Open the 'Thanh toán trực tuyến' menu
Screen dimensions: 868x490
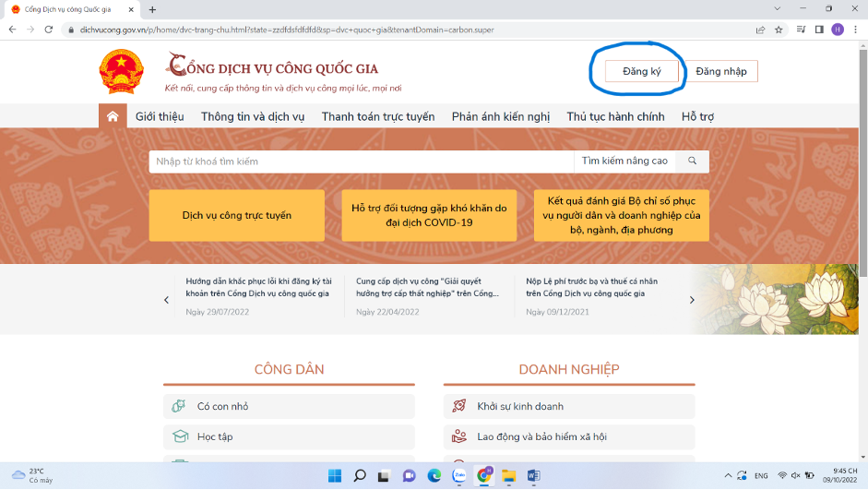tap(377, 116)
